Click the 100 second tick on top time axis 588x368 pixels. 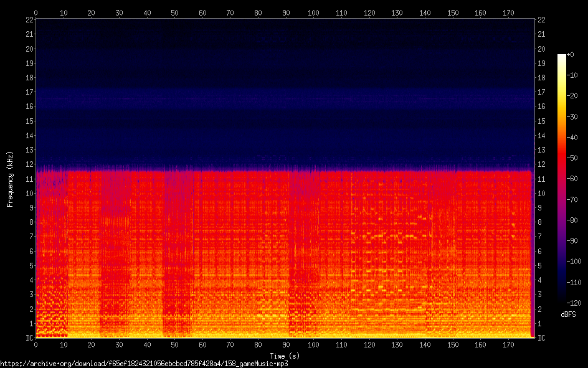[x=313, y=12]
